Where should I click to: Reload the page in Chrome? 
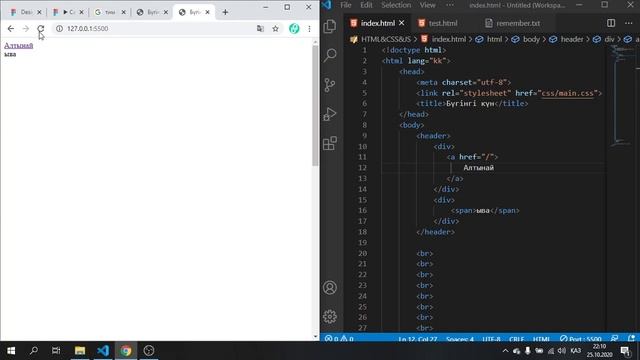click(40, 29)
